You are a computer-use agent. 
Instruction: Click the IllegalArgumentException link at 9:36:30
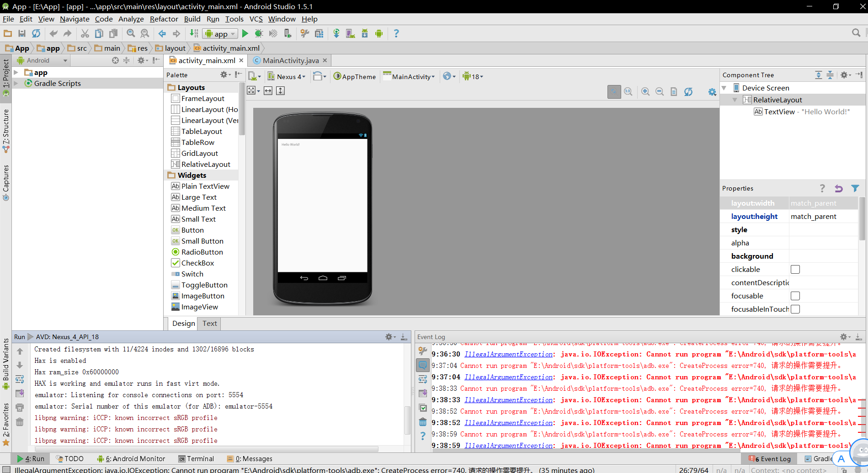pos(508,354)
